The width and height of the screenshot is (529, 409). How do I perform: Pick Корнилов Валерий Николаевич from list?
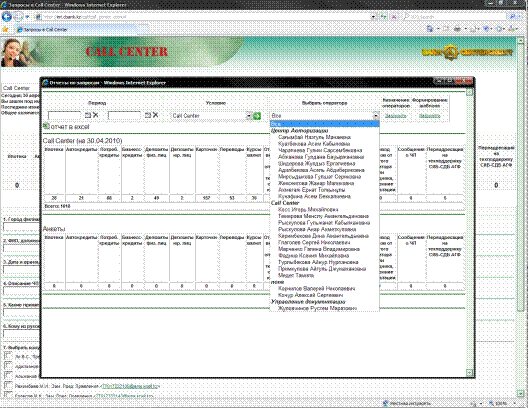coord(316,289)
